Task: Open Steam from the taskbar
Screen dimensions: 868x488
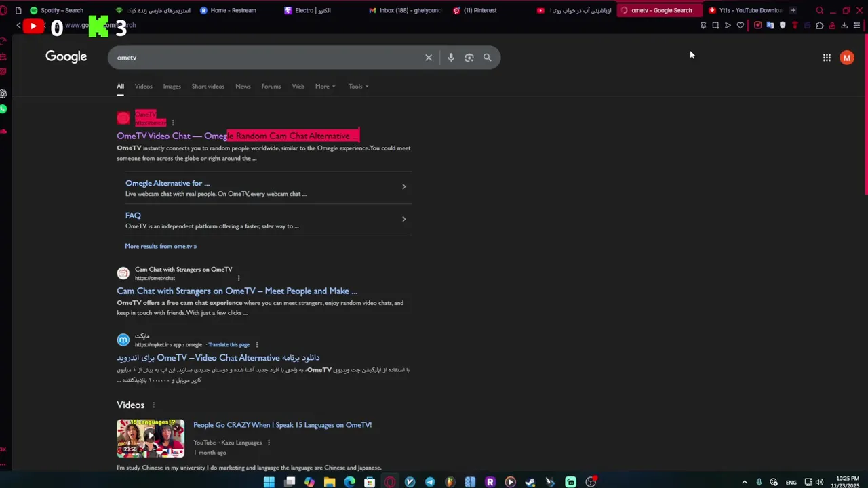Action: tap(530, 482)
